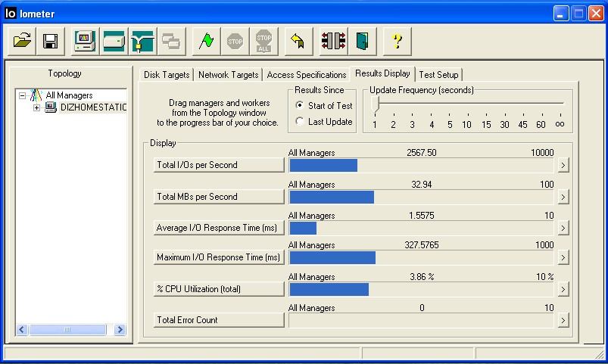Image resolution: width=608 pixels, height=364 pixels.
Task: Expand the DIZHOMESTATIC manager node
Action: (x=36, y=107)
